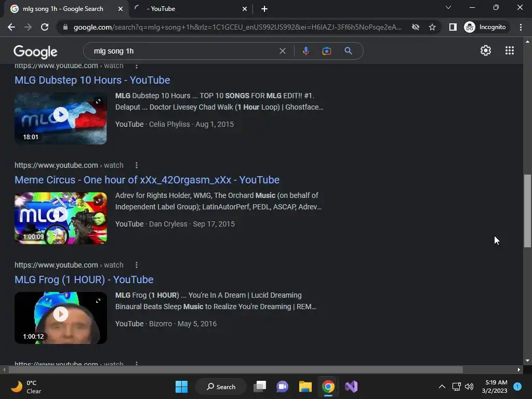Expand the MLG Frog thumbnail preview

point(98,301)
